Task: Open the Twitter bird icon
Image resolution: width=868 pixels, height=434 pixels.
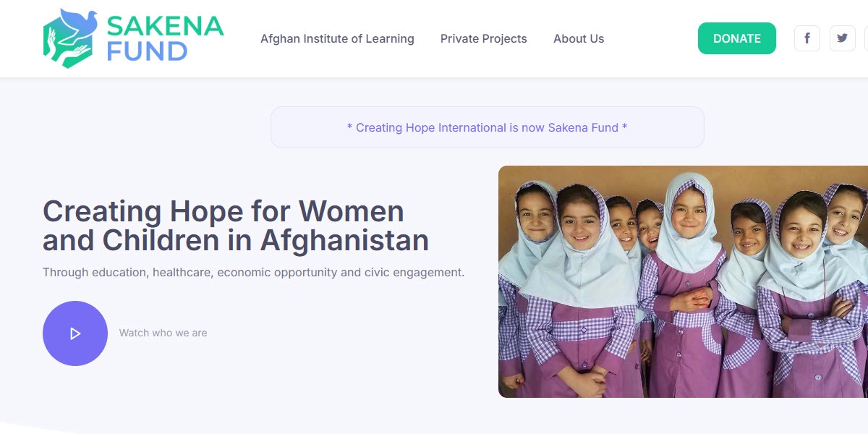Action: point(842,38)
